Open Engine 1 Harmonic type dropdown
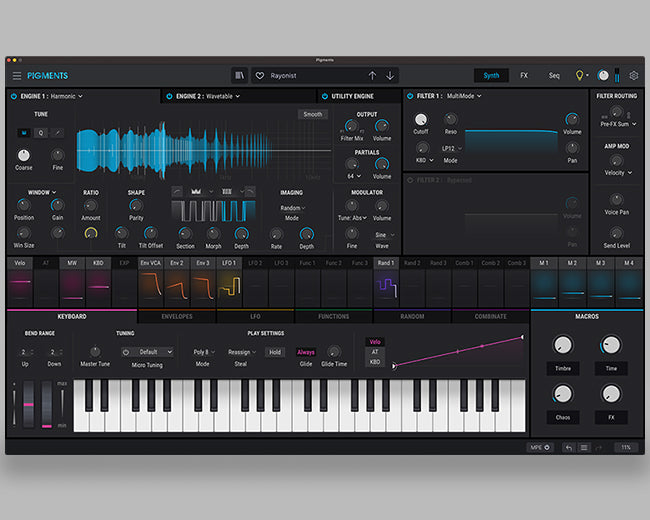 pyautogui.click(x=67, y=96)
